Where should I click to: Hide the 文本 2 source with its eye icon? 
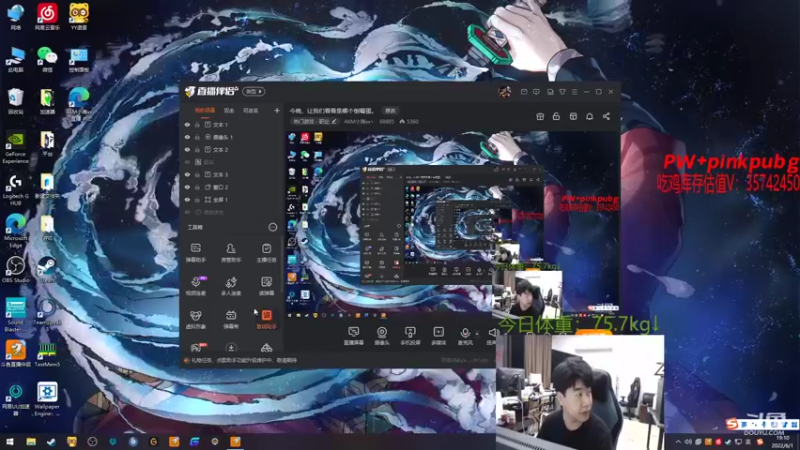[x=187, y=149]
